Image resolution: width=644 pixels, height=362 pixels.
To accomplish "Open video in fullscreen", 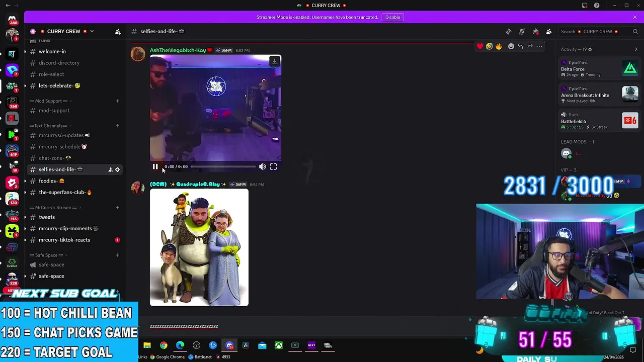I will pyautogui.click(x=273, y=166).
